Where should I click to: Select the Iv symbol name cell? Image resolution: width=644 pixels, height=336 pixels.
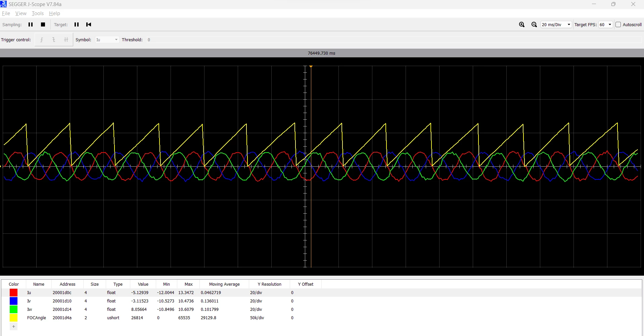(x=29, y=301)
